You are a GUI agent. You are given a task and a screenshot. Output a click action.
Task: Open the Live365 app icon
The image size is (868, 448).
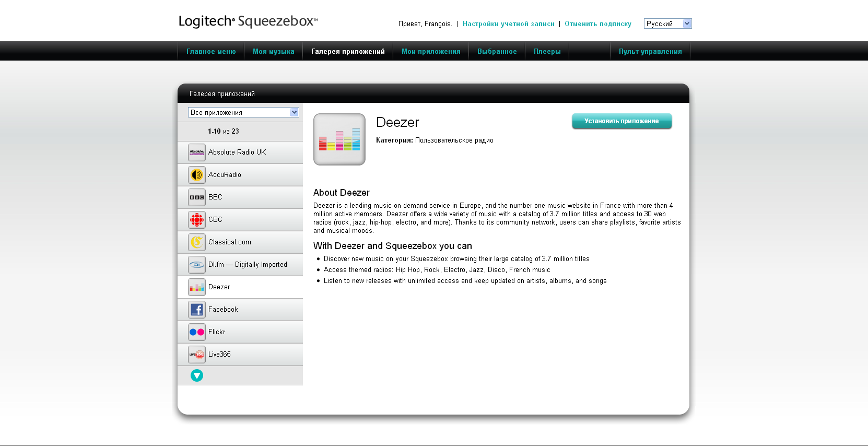pos(197,355)
